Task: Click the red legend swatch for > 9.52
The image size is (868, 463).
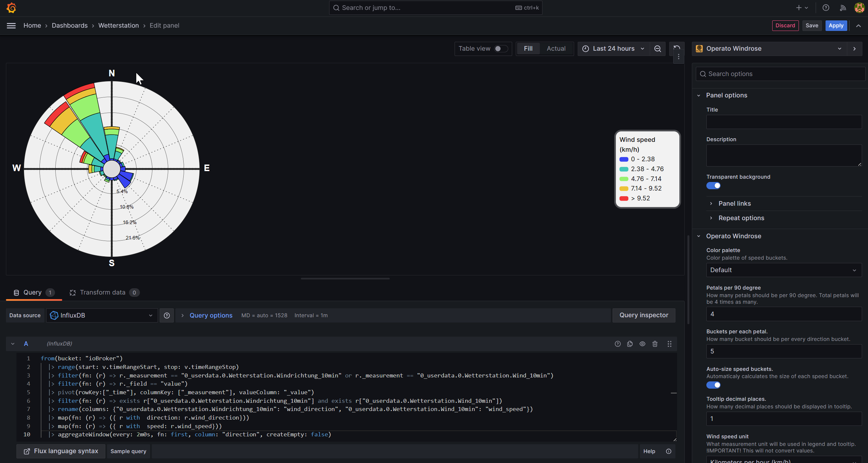Action: 623,198
